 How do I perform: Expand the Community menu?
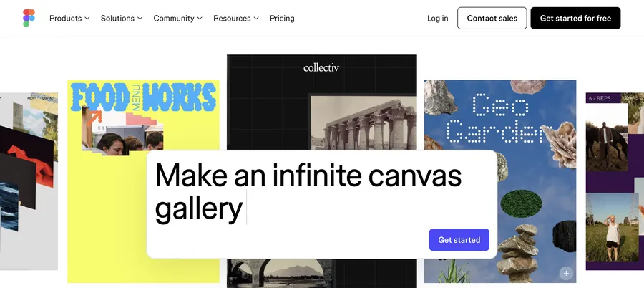177,18
